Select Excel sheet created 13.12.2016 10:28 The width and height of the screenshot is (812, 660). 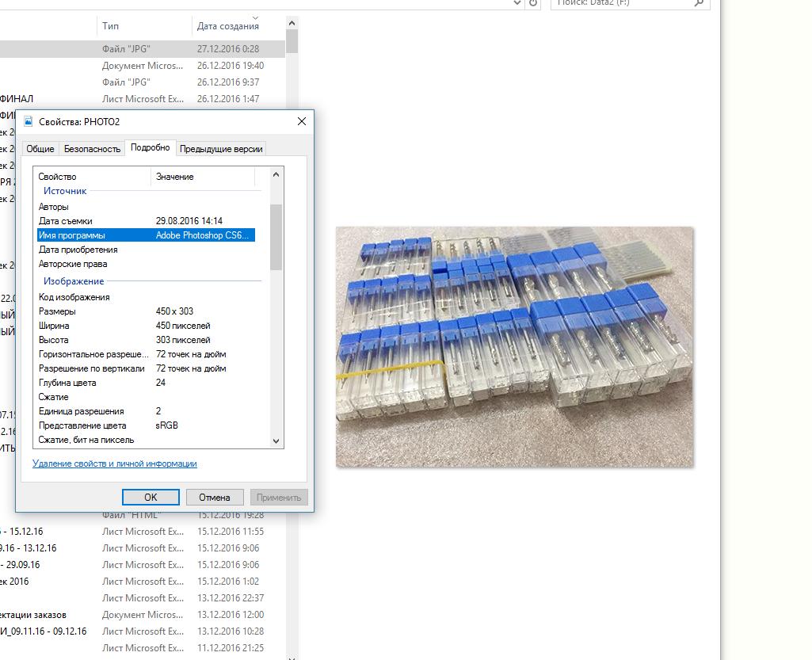(x=143, y=631)
